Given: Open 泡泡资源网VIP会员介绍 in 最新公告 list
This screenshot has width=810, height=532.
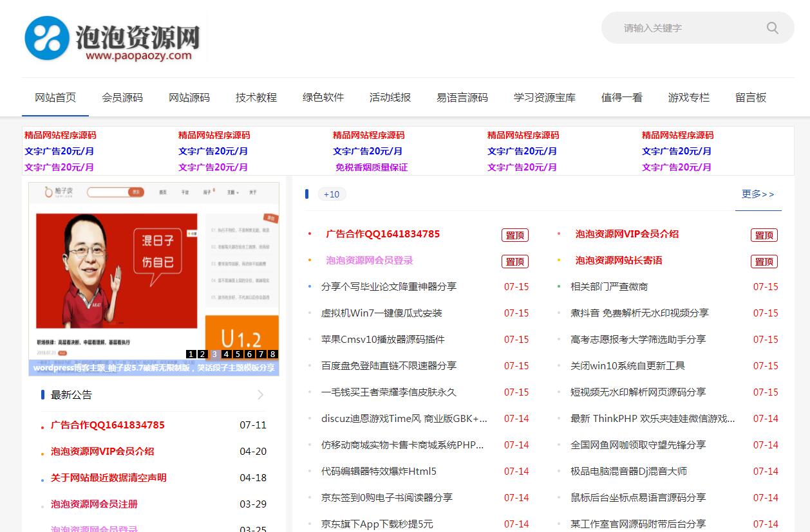Looking at the screenshot, I should (102, 452).
